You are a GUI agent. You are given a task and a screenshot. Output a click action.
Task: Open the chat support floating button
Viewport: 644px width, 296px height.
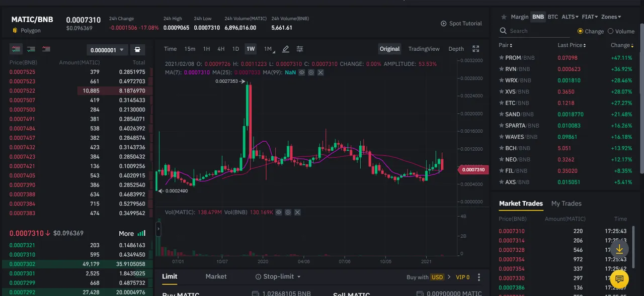pos(619,279)
